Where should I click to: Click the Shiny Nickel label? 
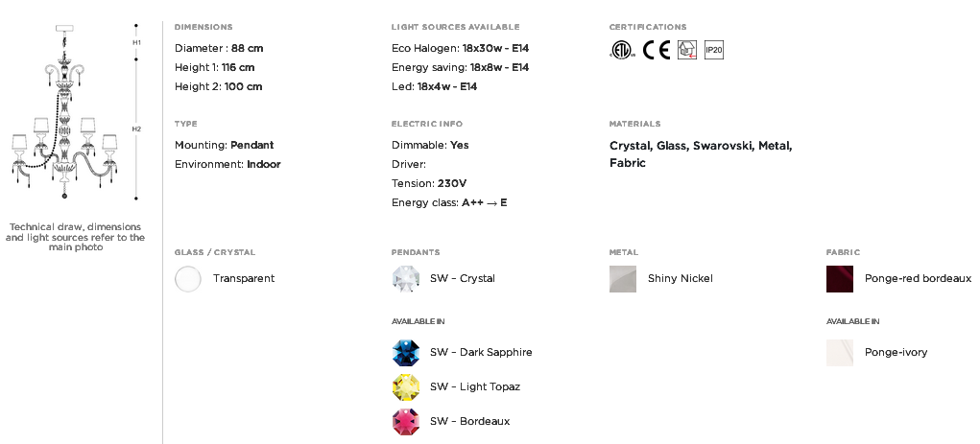point(680,278)
